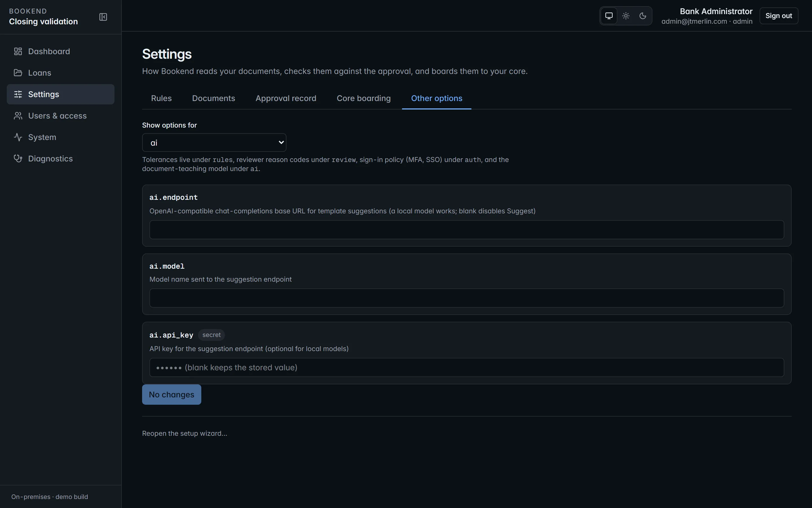Click the Sign out button
812x508 pixels.
click(778, 16)
